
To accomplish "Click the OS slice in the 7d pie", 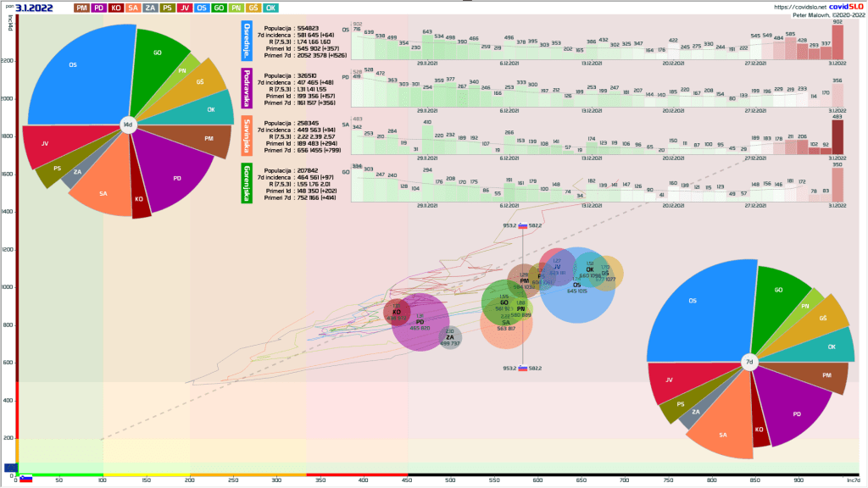I will (x=697, y=305).
